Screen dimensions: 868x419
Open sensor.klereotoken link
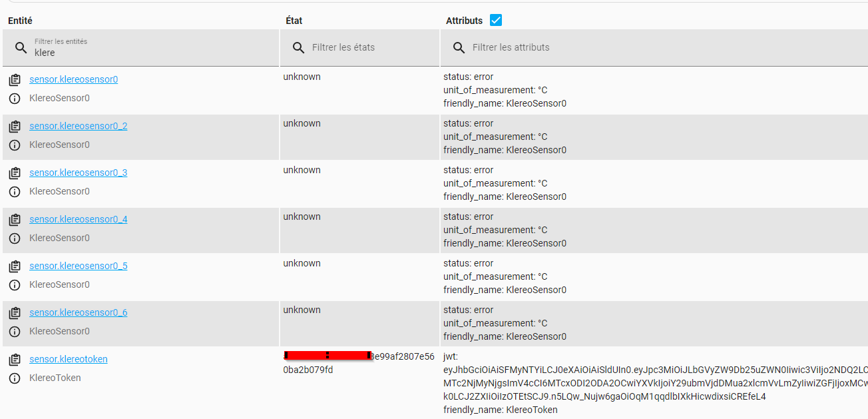(x=68, y=359)
